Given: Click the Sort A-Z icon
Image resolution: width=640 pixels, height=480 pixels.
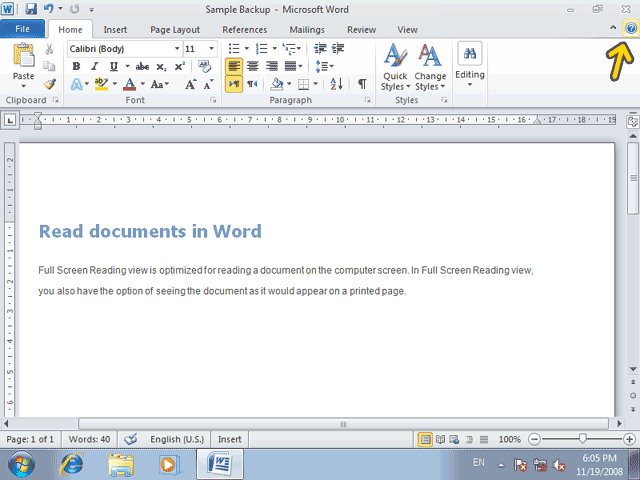Looking at the screenshot, I should pos(337,84).
